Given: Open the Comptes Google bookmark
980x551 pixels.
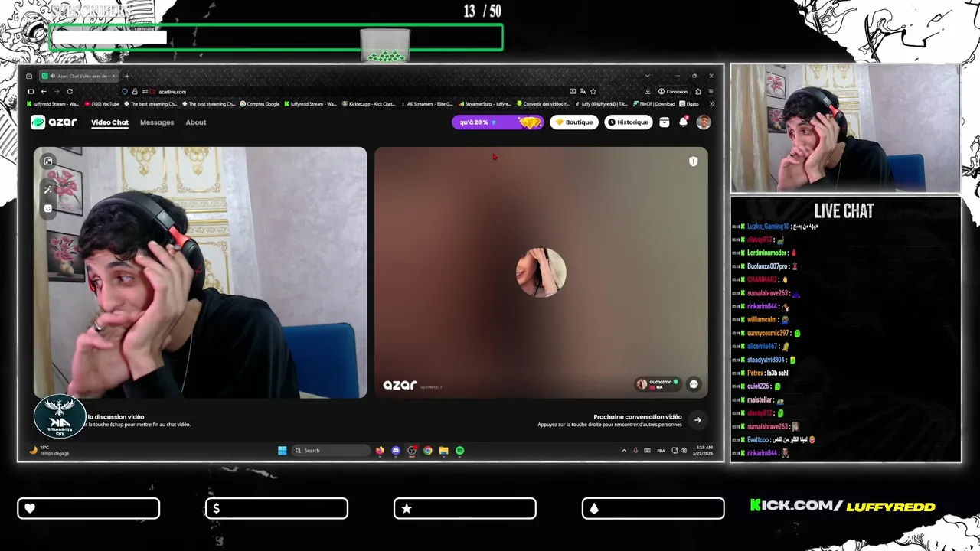Looking at the screenshot, I should pos(260,104).
